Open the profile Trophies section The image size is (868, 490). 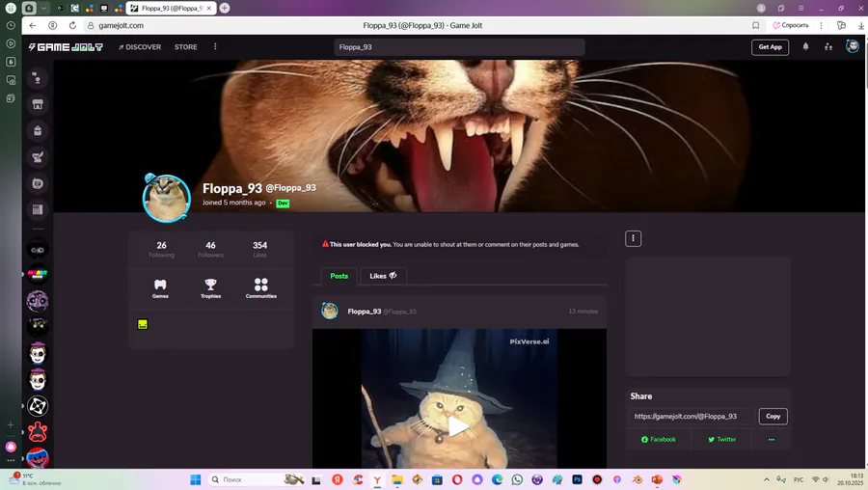(210, 288)
